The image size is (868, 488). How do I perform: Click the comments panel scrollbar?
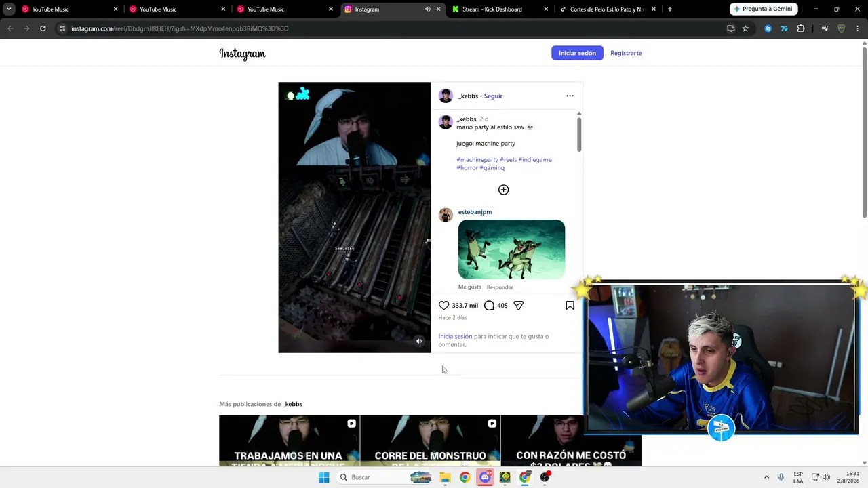click(579, 134)
